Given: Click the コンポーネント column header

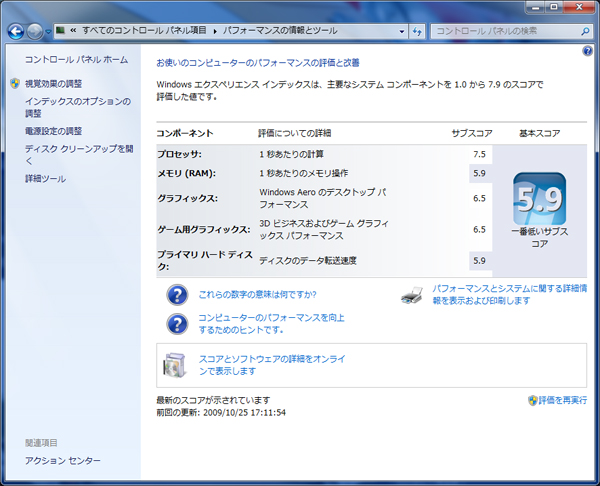Looking at the screenshot, I should 185,133.
